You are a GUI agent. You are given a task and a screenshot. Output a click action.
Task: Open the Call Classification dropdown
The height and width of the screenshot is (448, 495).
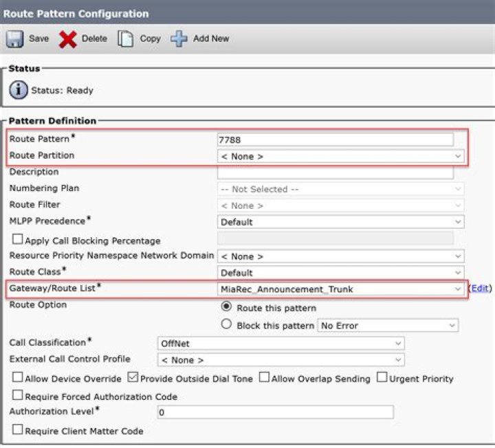280,343
